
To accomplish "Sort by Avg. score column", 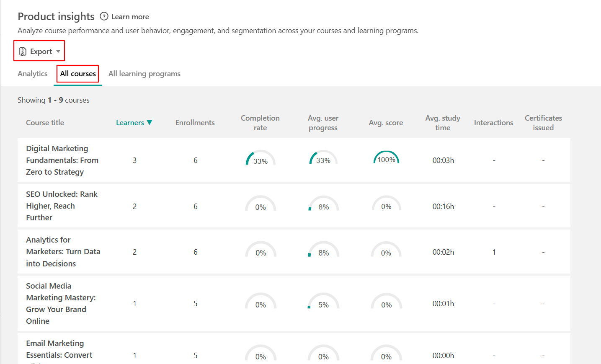I will (x=386, y=123).
